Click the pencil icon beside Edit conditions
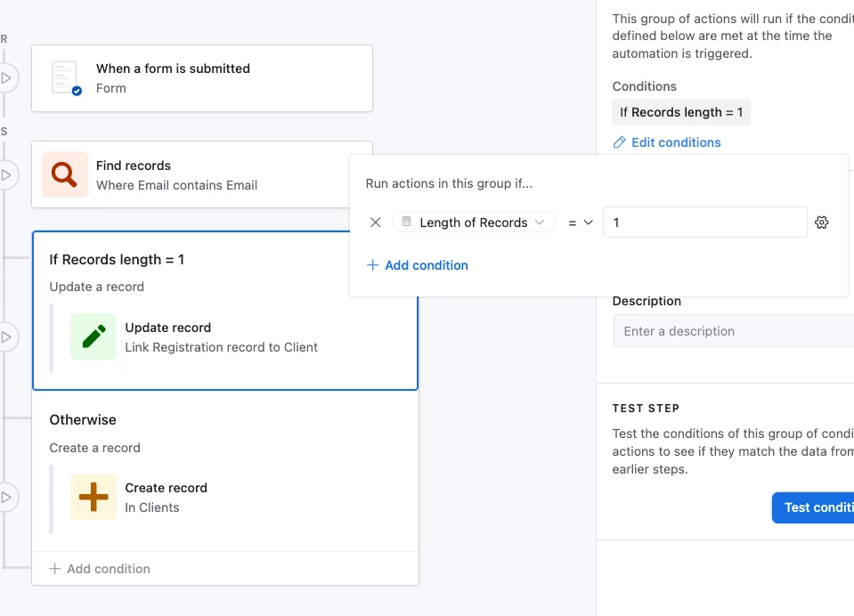 tap(620, 142)
